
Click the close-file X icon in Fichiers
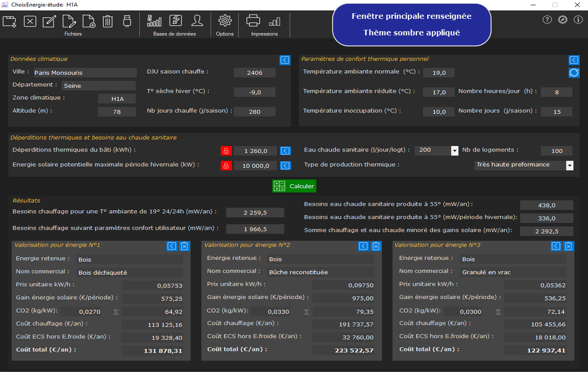pos(30,22)
